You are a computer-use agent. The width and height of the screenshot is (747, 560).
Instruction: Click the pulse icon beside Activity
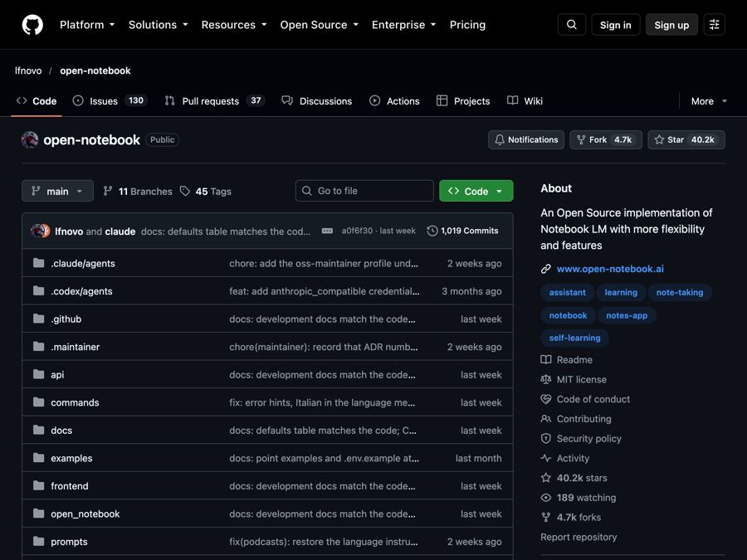[x=546, y=458]
